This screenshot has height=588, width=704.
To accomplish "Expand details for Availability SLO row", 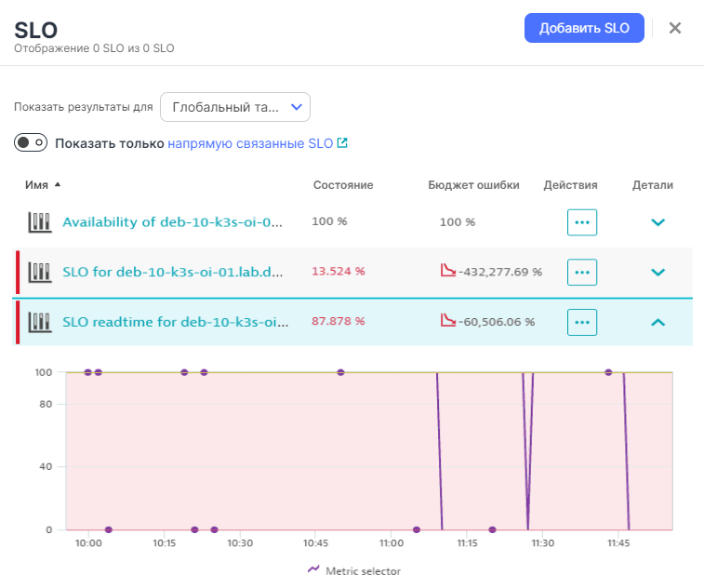I will pos(658,222).
